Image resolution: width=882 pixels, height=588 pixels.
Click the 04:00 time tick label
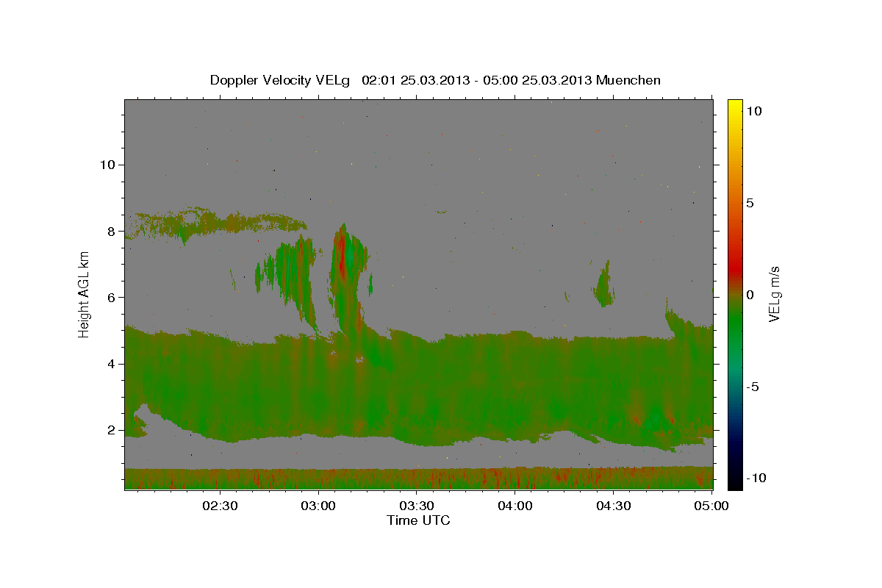(x=515, y=506)
